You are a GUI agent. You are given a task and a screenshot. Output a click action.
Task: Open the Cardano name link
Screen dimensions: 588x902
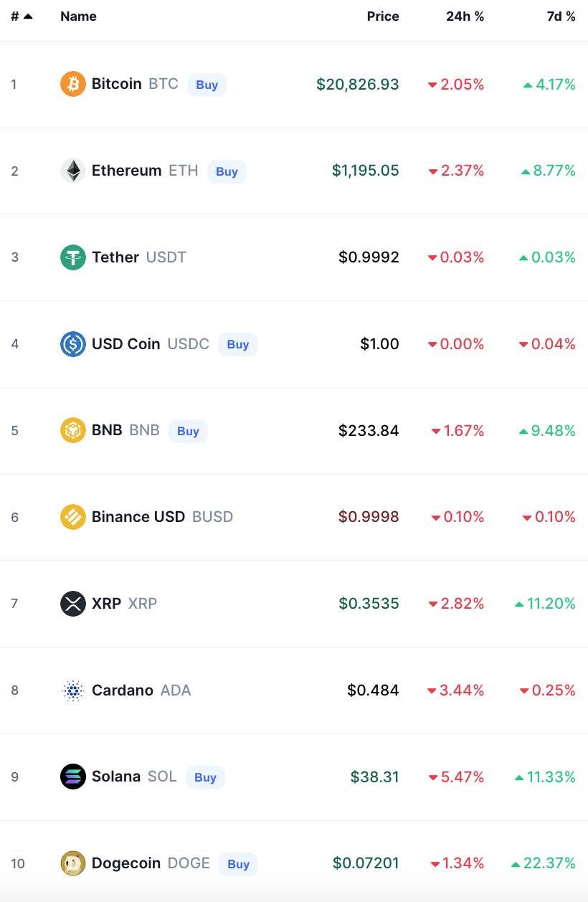click(123, 690)
